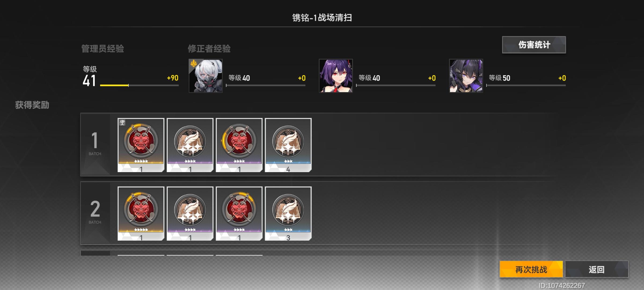This screenshot has width=644, height=290.
Task: Select the four-star red mask item in batch 1
Action: tap(239, 145)
